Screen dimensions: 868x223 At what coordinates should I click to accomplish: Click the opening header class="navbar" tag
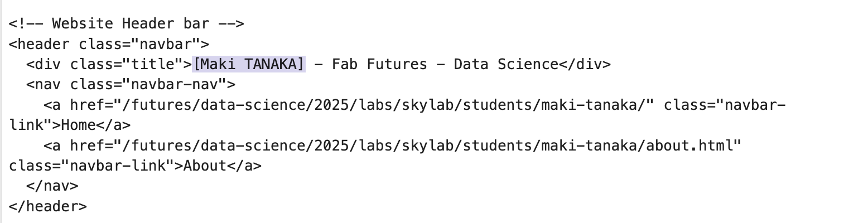pos(109,44)
